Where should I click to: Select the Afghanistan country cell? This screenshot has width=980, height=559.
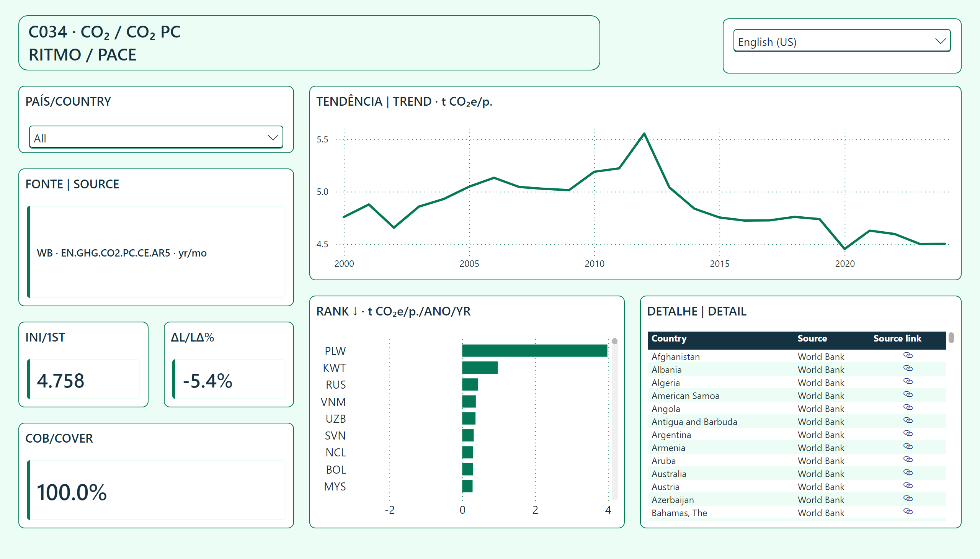point(675,357)
